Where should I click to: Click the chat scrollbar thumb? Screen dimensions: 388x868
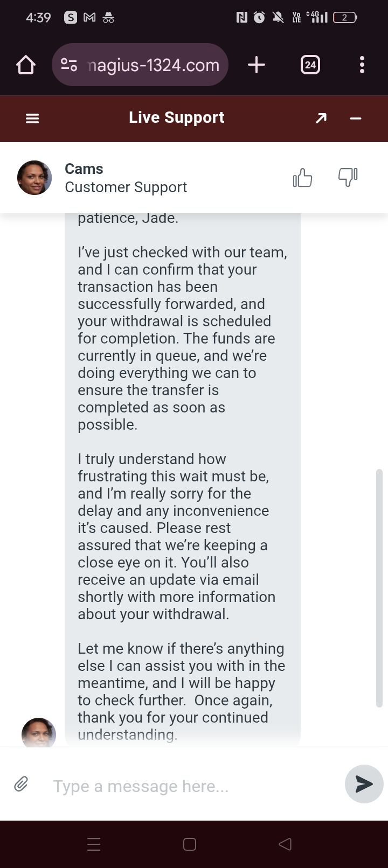click(x=379, y=587)
